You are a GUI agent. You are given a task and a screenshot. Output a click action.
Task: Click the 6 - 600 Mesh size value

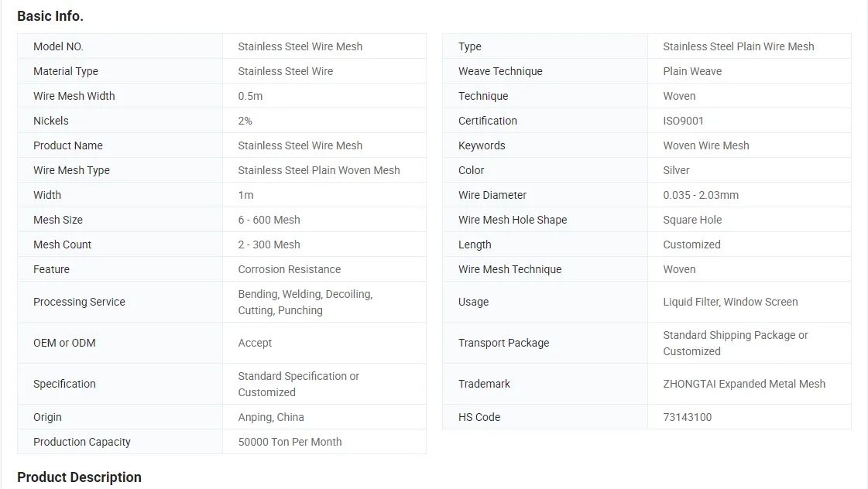[269, 220]
